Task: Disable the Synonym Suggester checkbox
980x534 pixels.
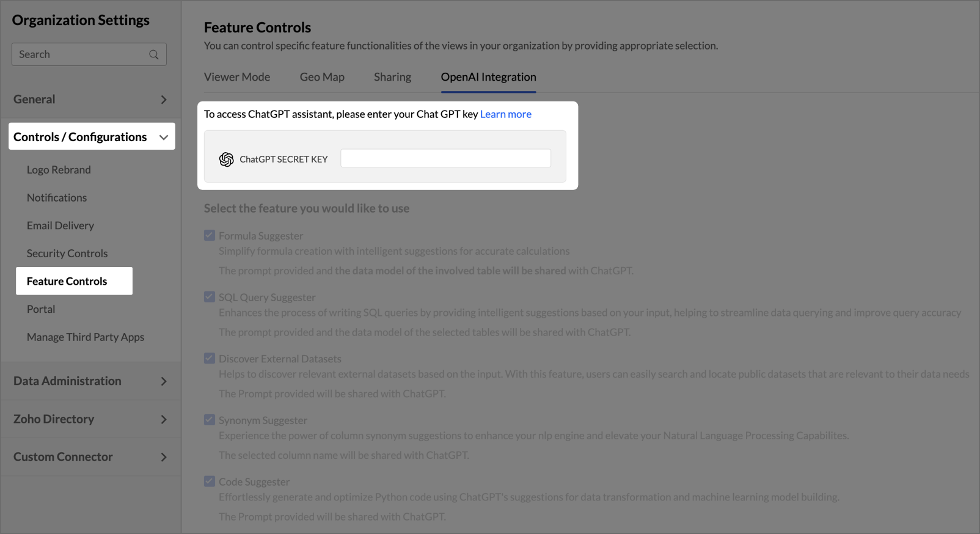Action: click(x=210, y=420)
